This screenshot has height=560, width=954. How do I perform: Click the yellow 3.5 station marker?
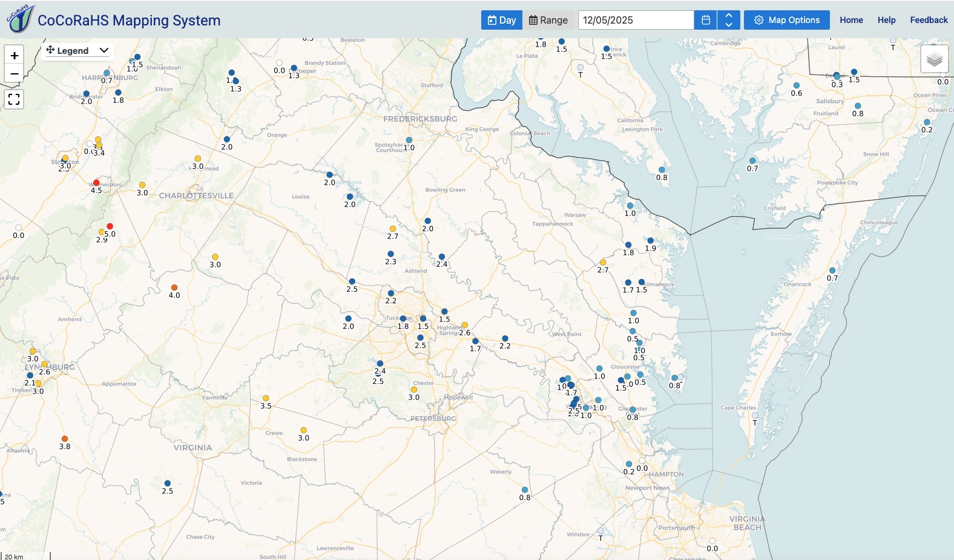(x=266, y=398)
